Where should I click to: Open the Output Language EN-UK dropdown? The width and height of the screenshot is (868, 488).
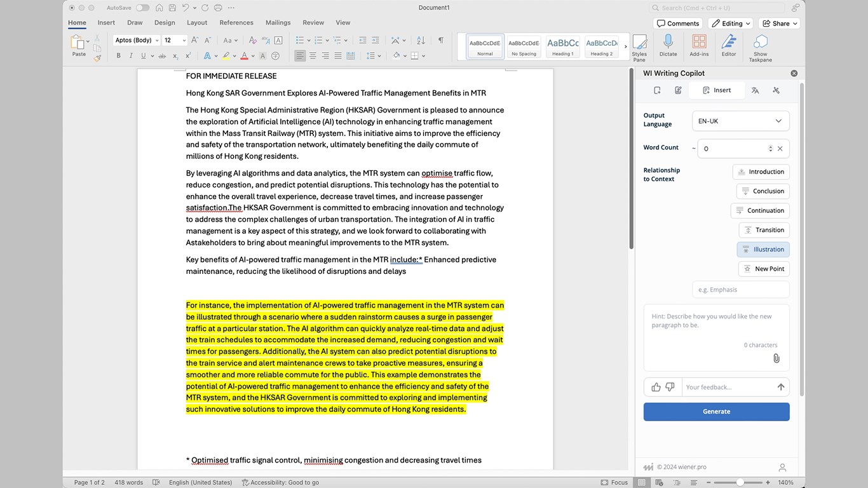click(740, 121)
